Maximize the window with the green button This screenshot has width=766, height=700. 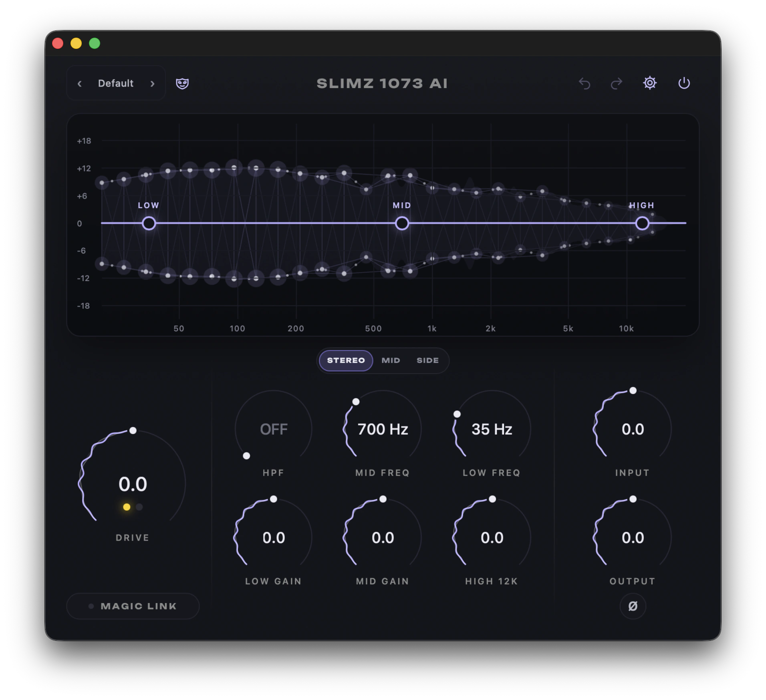(95, 43)
